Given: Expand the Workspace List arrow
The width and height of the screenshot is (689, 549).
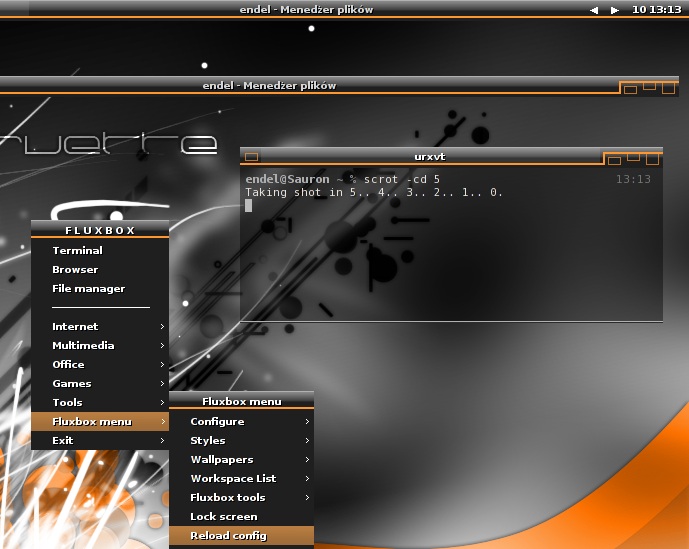Looking at the screenshot, I should tap(307, 478).
